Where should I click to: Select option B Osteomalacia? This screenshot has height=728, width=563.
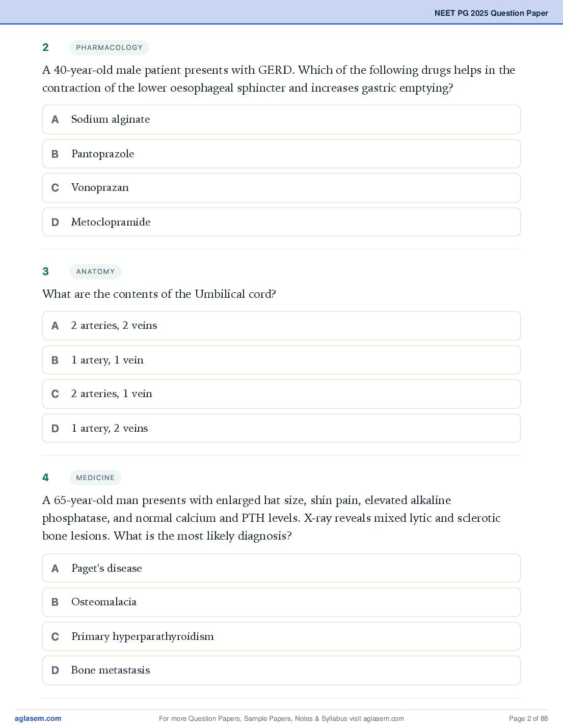[281, 602]
